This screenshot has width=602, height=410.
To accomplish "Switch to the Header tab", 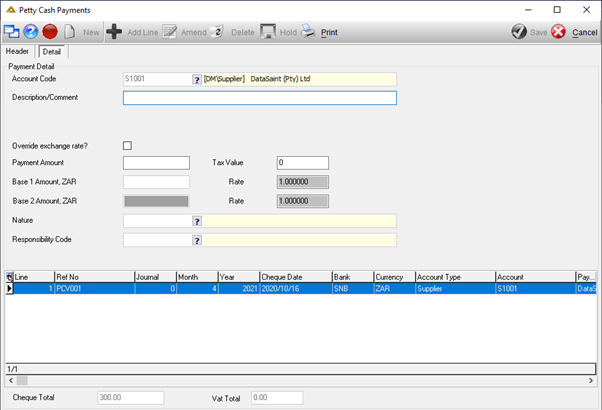I will tap(17, 51).
